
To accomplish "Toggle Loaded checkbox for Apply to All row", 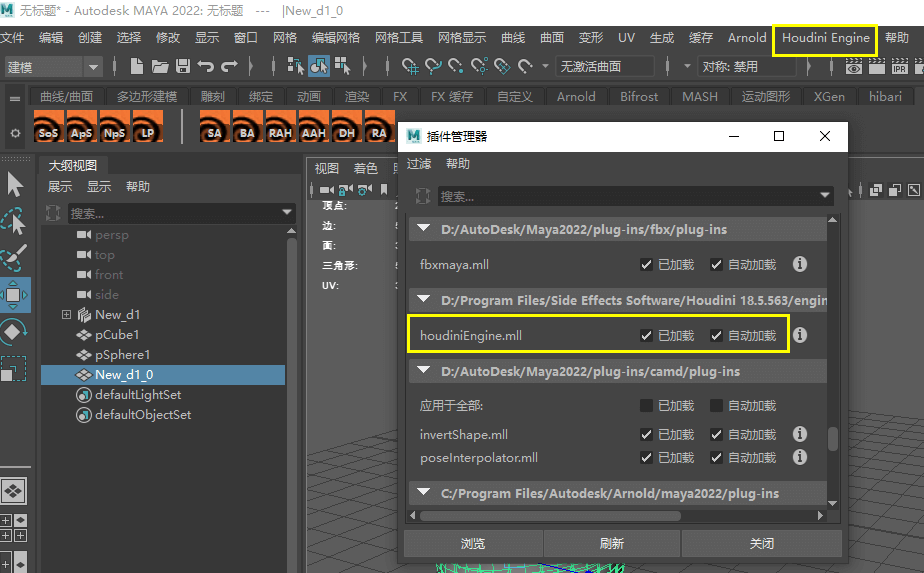I will click(x=646, y=406).
